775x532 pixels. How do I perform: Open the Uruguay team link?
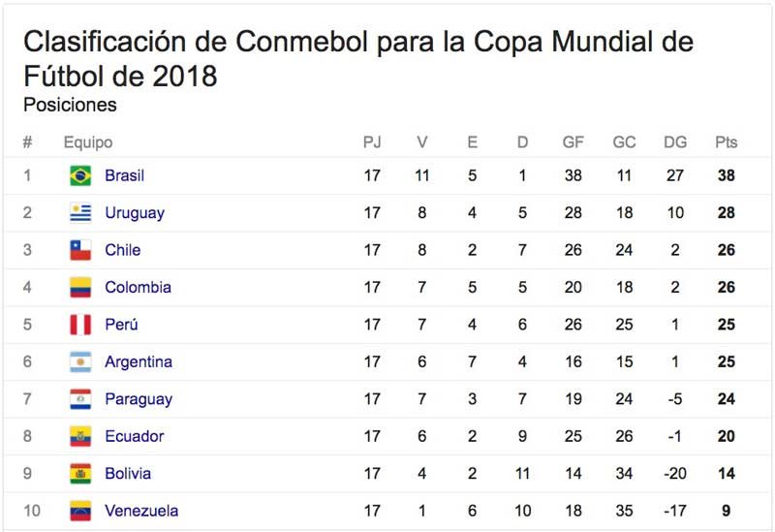[135, 213]
